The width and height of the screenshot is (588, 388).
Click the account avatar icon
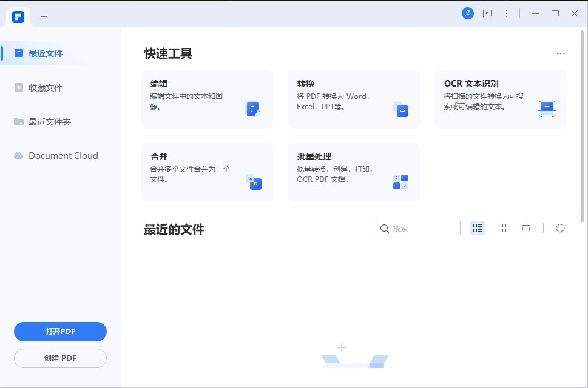coord(467,13)
